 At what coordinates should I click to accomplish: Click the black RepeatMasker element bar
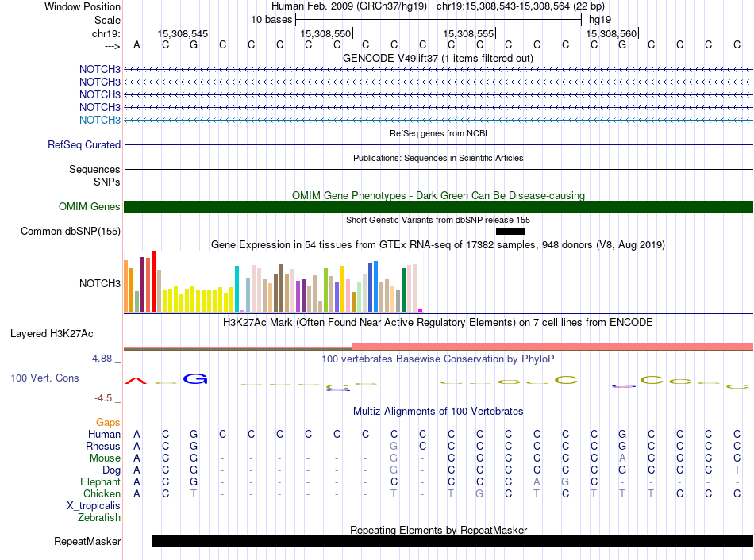452,542
